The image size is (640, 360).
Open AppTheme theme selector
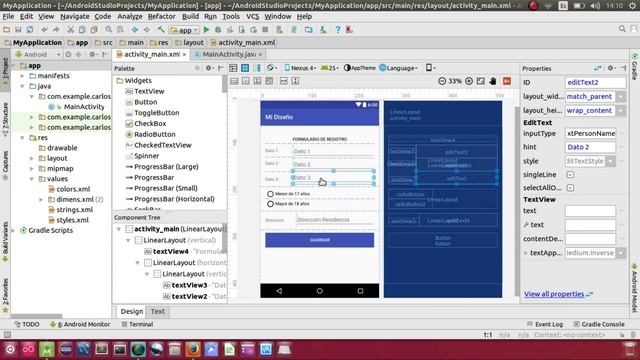[x=360, y=68]
